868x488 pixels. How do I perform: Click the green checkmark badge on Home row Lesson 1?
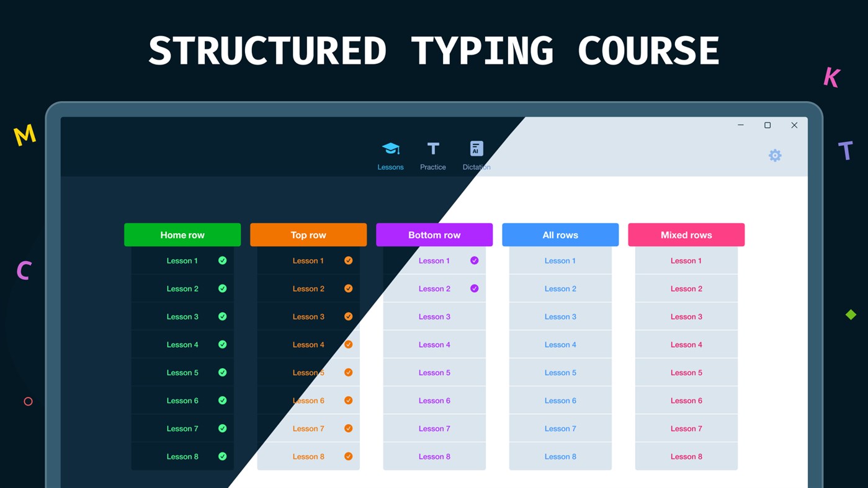[x=222, y=260]
